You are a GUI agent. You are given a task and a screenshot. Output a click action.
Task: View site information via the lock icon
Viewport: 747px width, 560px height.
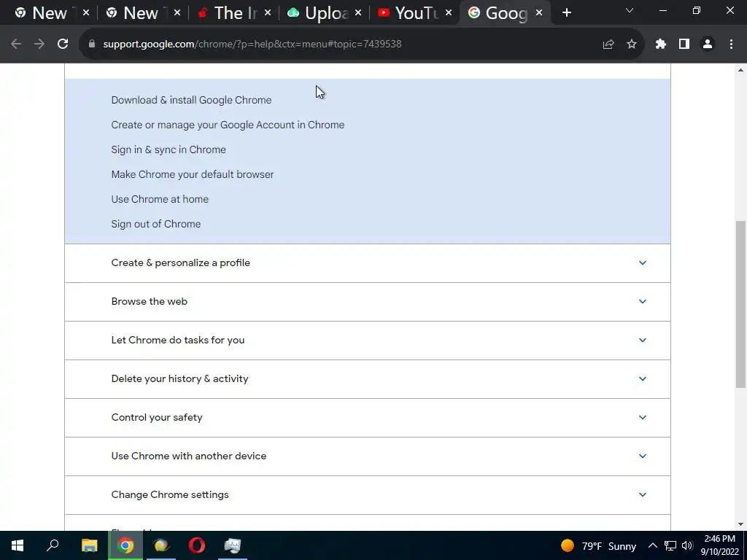pos(92,44)
